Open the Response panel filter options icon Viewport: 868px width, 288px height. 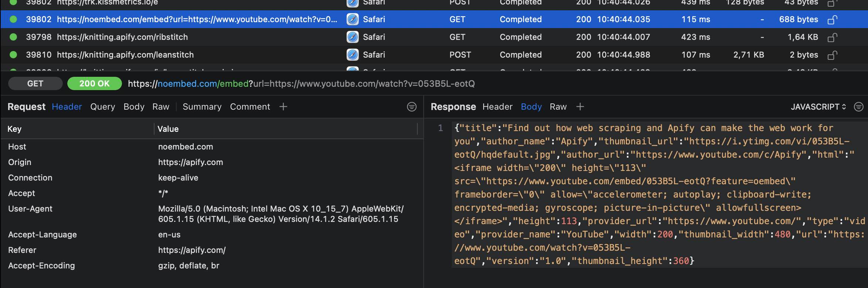coord(858,107)
